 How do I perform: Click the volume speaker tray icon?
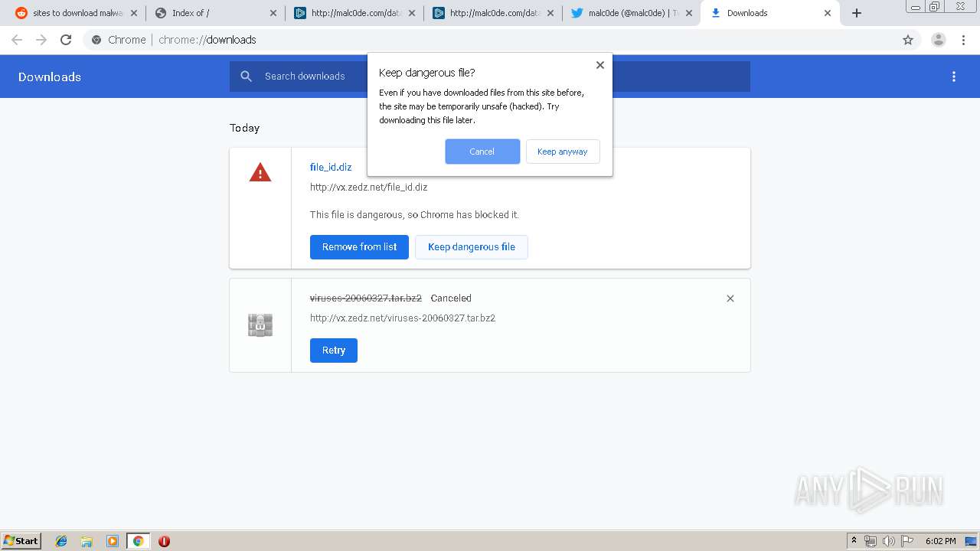point(889,541)
